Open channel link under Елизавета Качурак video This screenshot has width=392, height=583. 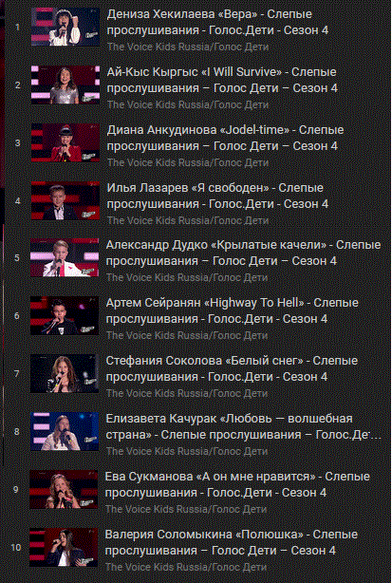point(187,452)
